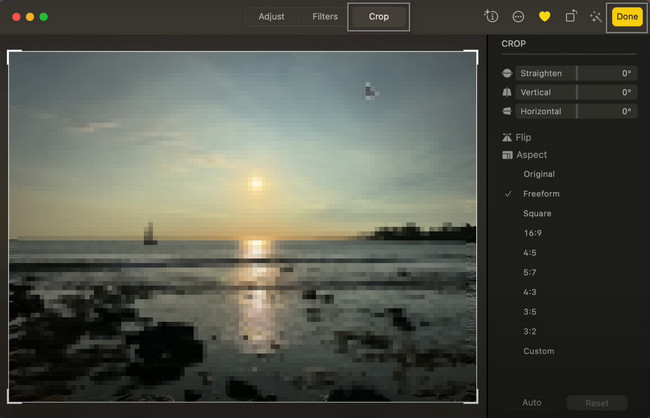Toggle the favorite heart icon
650x418 pixels.
click(x=544, y=17)
